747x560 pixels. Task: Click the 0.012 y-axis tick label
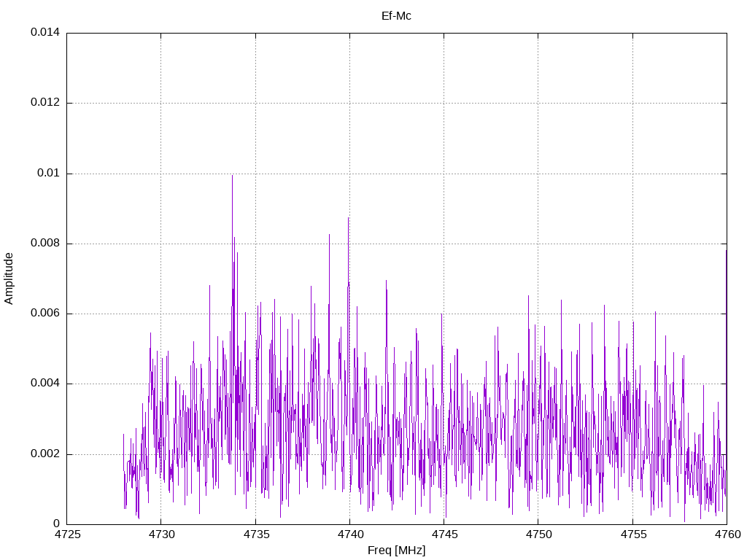45,102
